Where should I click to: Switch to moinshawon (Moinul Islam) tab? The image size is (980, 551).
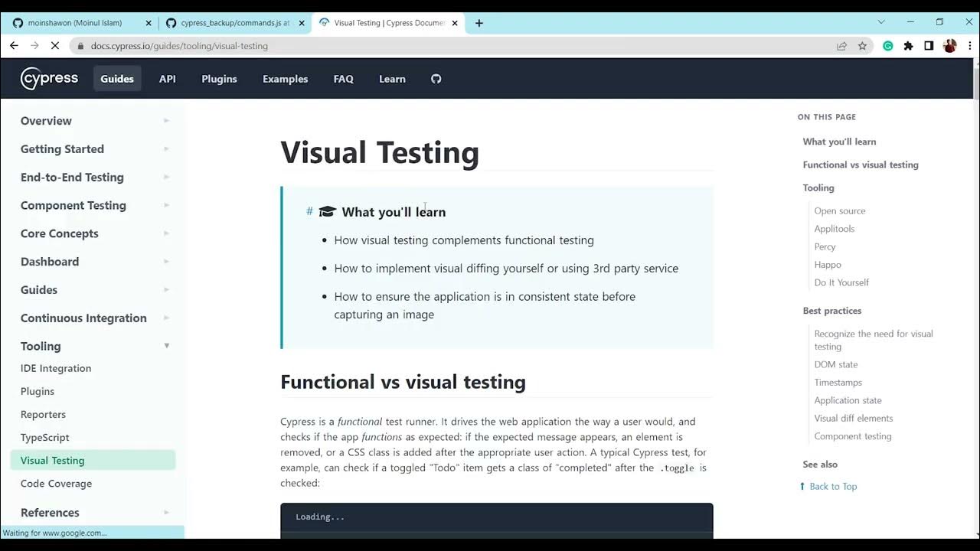[x=80, y=23]
